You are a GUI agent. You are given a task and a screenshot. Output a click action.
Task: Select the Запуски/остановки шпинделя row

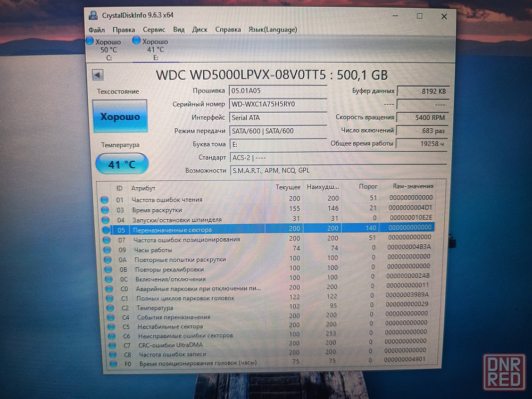pyautogui.click(x=268, y=219)
